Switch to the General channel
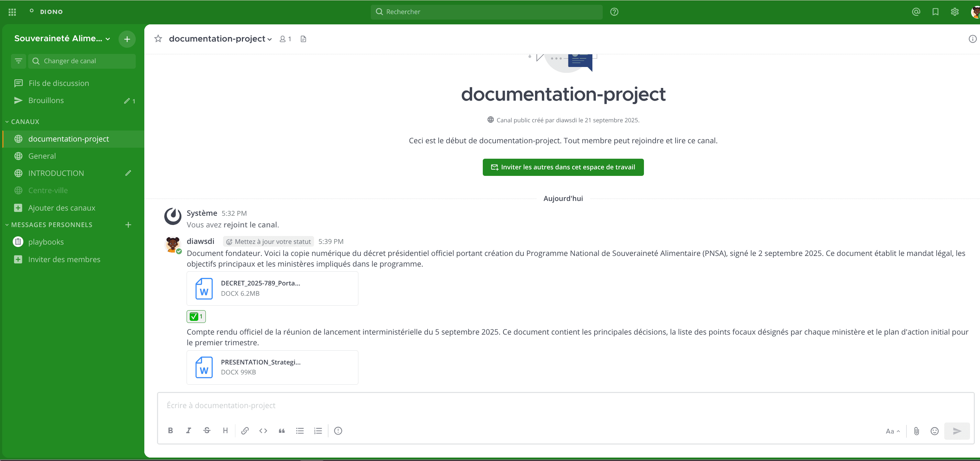Screen dimensions: 980x461 pos(42,156)
